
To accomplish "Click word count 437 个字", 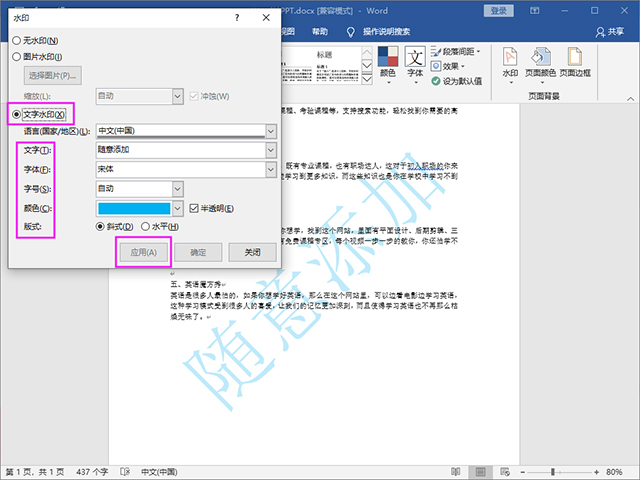I will pyautogui.click(x=92, y=472).
